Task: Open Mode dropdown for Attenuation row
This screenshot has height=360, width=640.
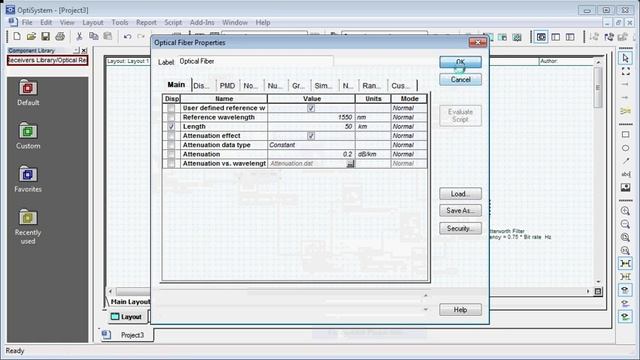Action: 409,154
